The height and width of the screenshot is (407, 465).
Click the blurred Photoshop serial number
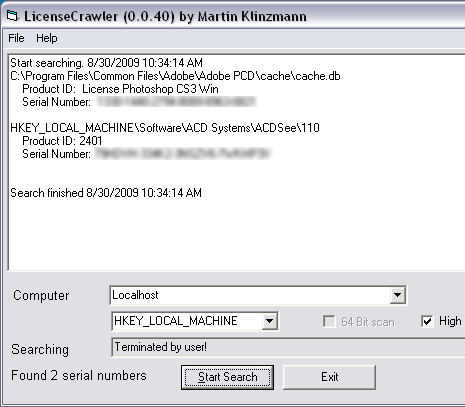click(176, 102)
